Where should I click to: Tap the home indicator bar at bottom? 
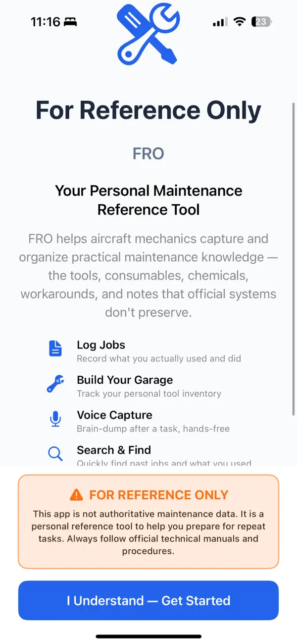[x=148, y=636]
